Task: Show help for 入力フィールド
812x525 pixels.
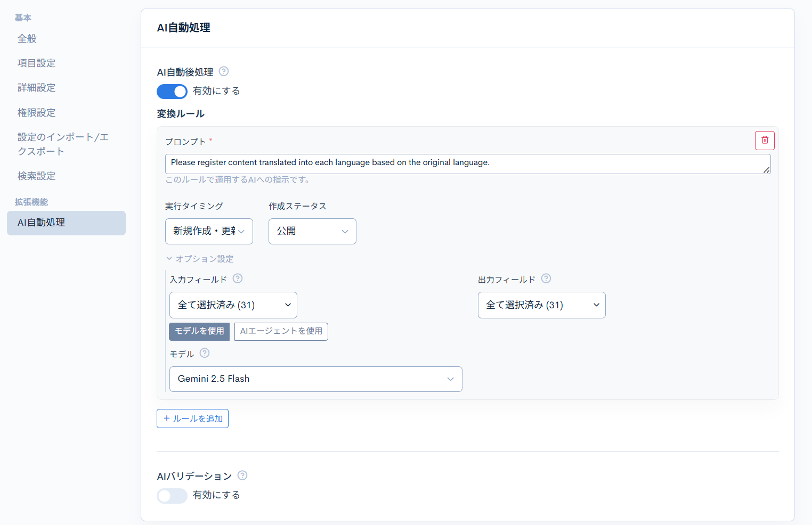Action: [x=238, y=278]
